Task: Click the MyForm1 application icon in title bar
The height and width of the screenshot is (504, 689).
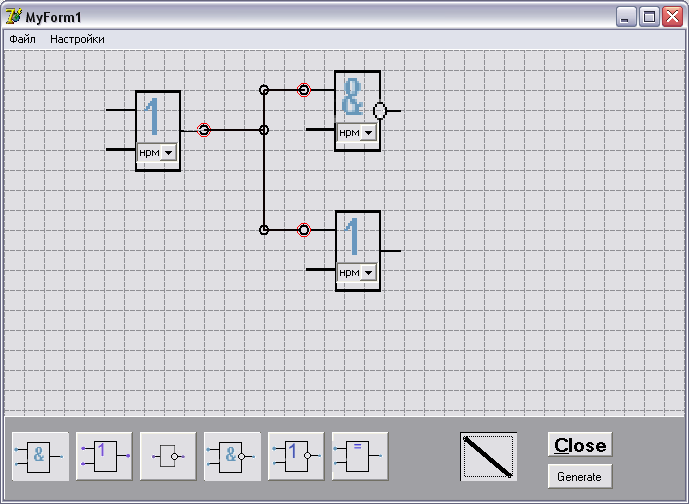Action: point(14,17)
